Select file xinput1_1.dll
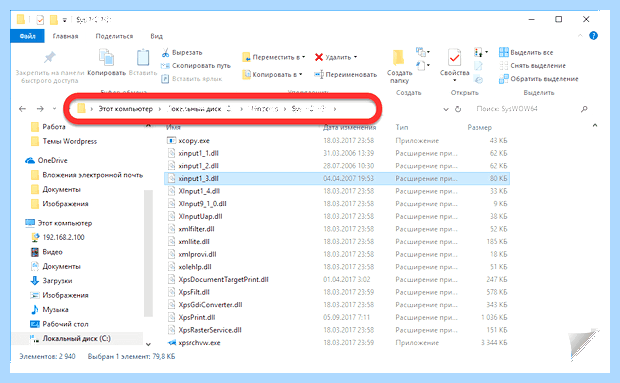Screen dimensions: 620x383 [198, 153]
